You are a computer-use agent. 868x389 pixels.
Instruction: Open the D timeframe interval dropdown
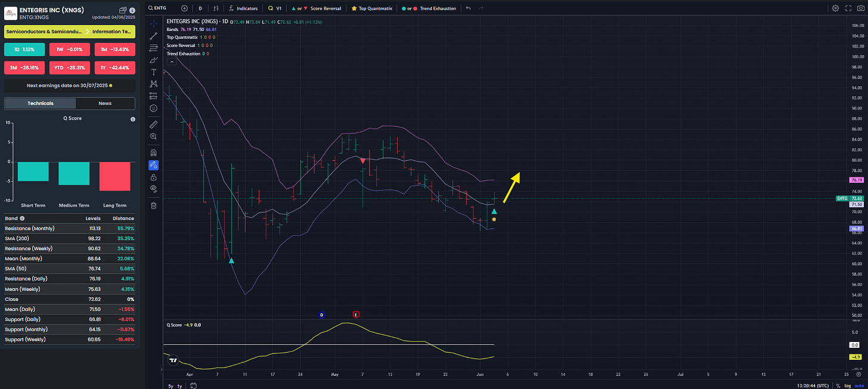point(200,8)
